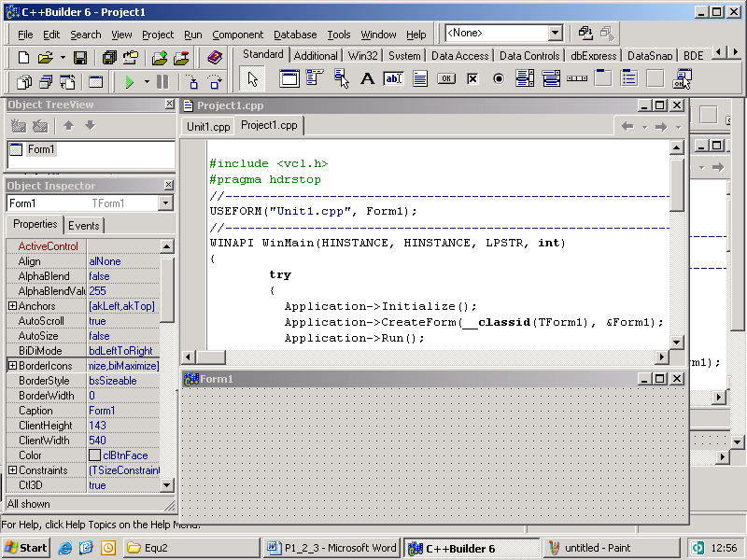
Task: Select the MainMenu component in palette
Action: tap(315, 78)
